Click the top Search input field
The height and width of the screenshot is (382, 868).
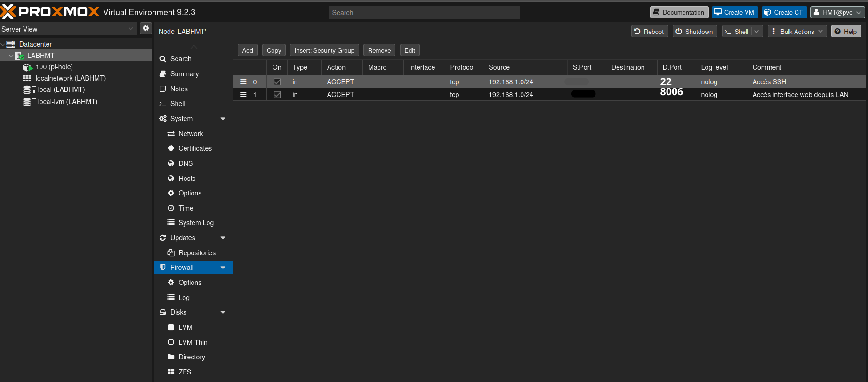pos(424,12)
